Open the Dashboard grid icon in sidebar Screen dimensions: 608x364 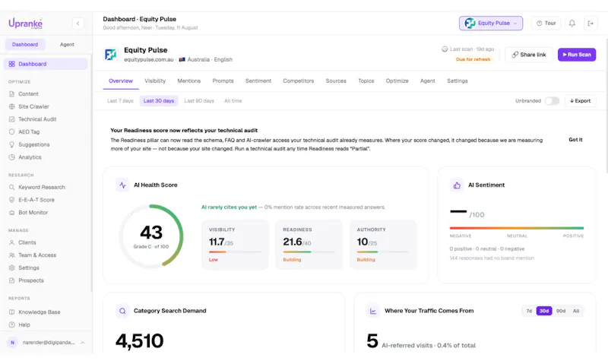11,64
